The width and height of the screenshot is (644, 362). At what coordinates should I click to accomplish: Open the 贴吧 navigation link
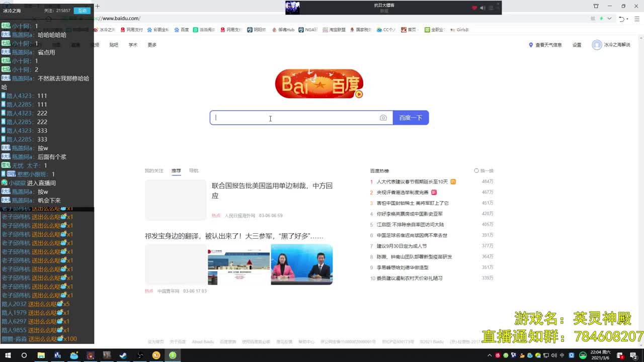coord(114,45)
